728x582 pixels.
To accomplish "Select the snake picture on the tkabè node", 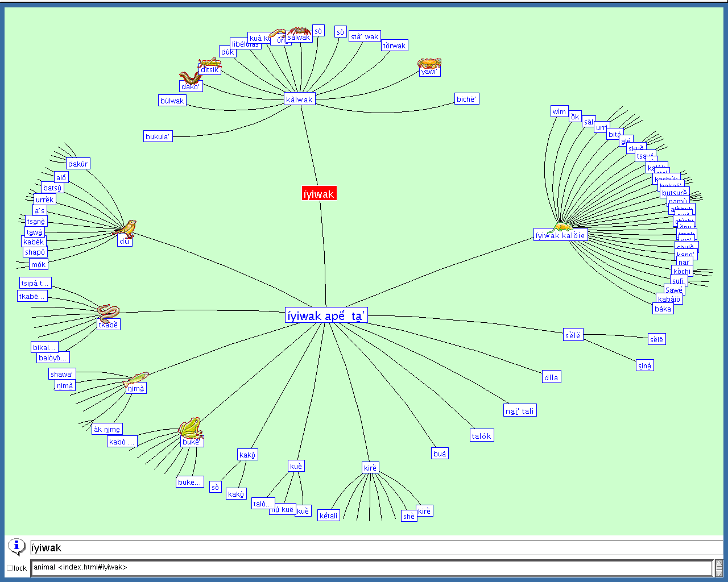I will click(108, 311).
